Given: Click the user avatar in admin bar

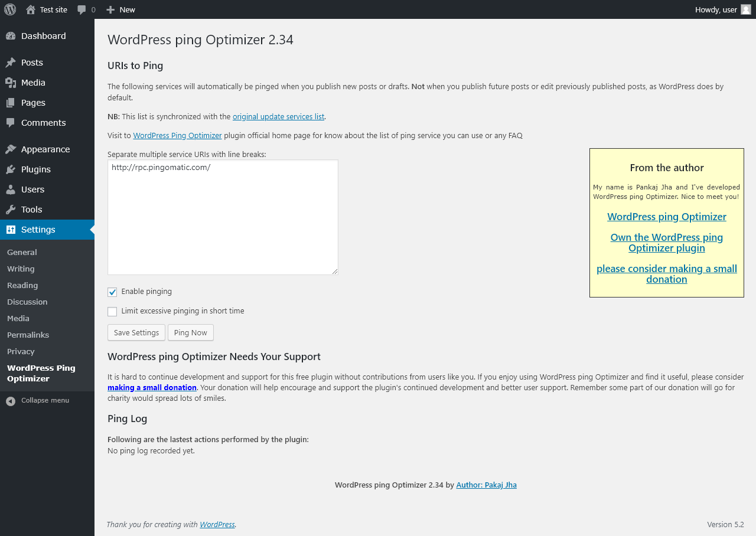Looking at the screenshot, I should (746, 9).
